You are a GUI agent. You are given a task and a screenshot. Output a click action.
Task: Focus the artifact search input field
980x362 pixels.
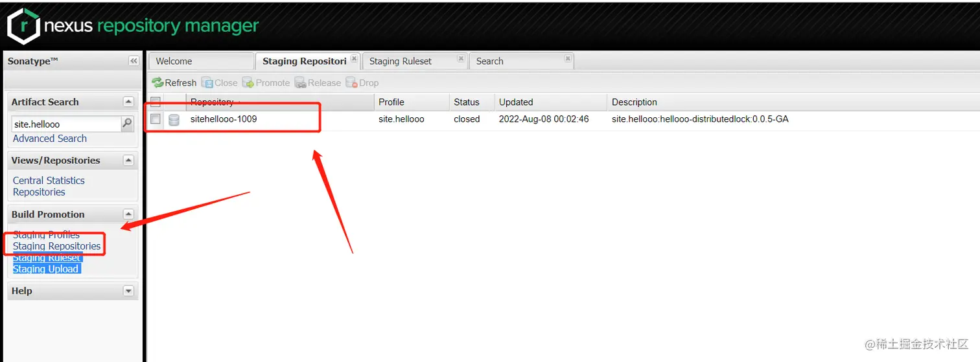pyautogui.click(x=67, y=124)
